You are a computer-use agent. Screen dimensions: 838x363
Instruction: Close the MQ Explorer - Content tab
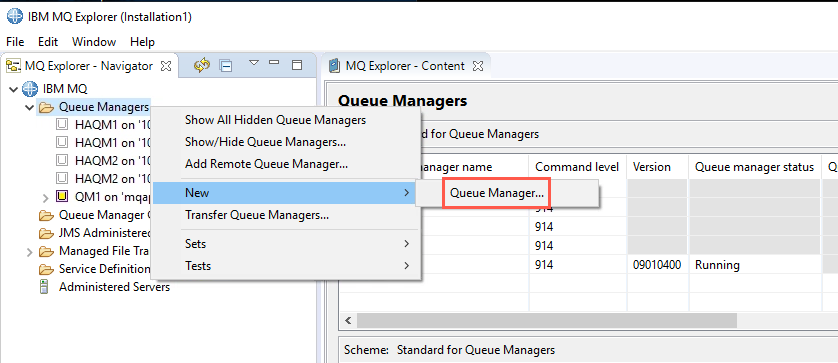pyautogui.click(x=478, y=66)
